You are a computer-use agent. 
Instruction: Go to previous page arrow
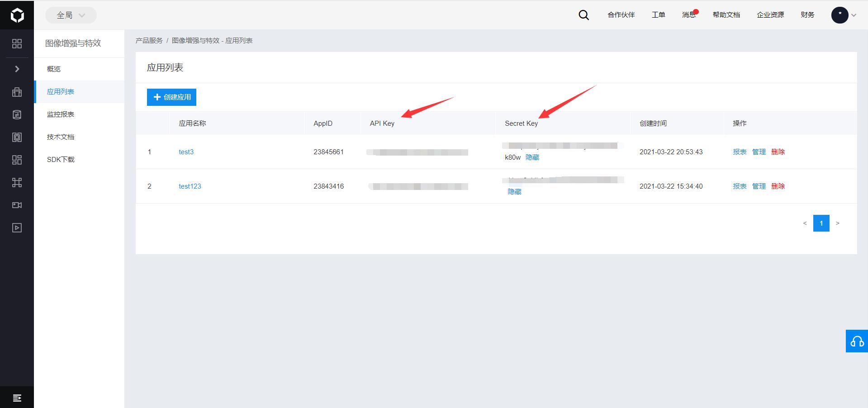pyautogui.click(x=805, y=223)
